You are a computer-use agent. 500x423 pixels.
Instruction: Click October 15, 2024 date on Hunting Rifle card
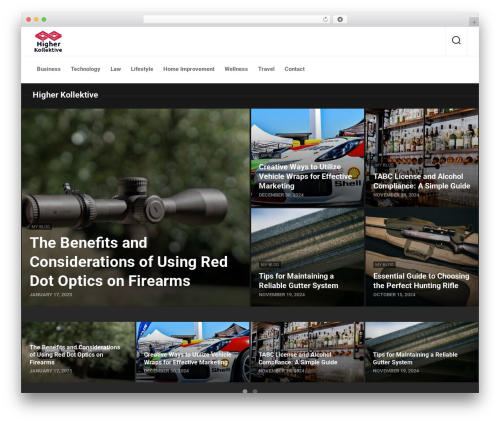point(394,295)
